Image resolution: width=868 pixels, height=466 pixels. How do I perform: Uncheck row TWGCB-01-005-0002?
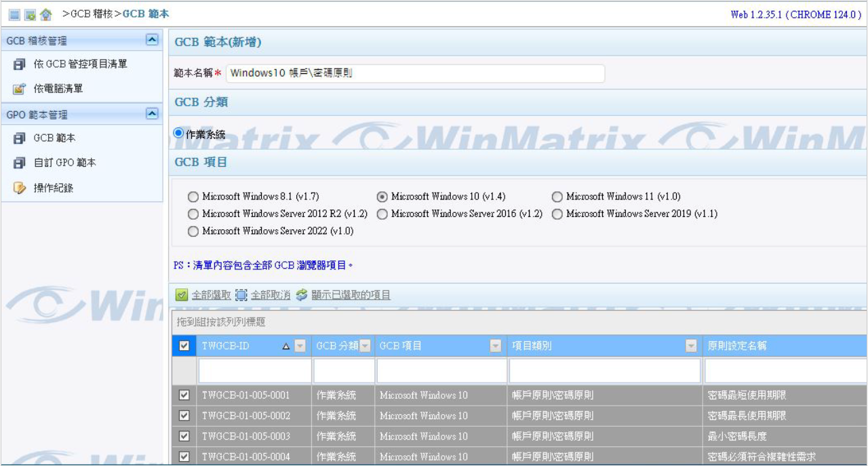coord(184,416)
